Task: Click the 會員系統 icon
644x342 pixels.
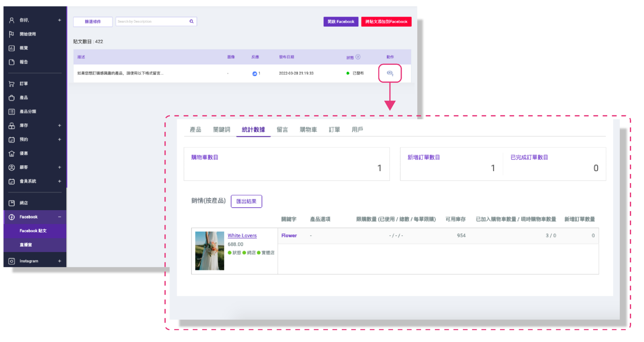Action: pyautogui.click(x=12, y=181)
